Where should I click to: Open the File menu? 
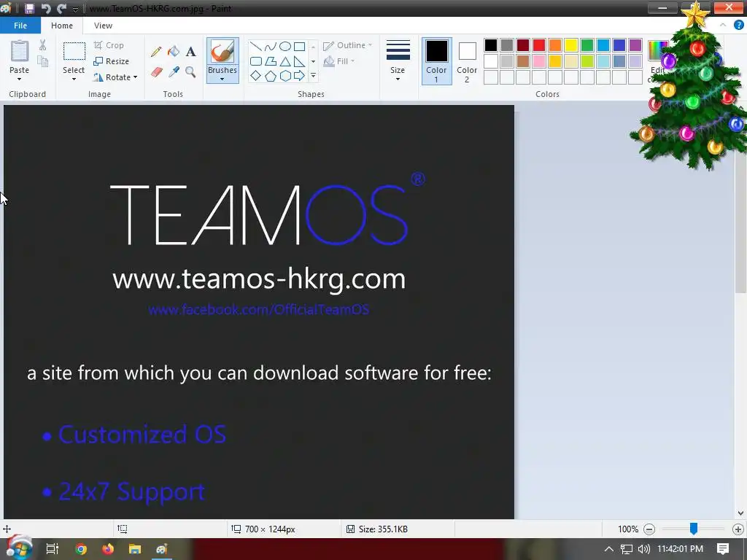tap(20, 26)
